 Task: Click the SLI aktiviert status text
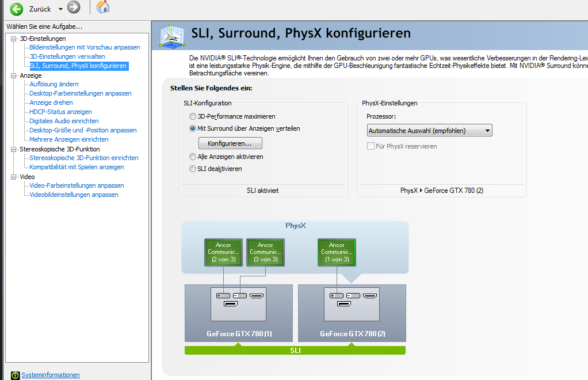pos(262,191)
